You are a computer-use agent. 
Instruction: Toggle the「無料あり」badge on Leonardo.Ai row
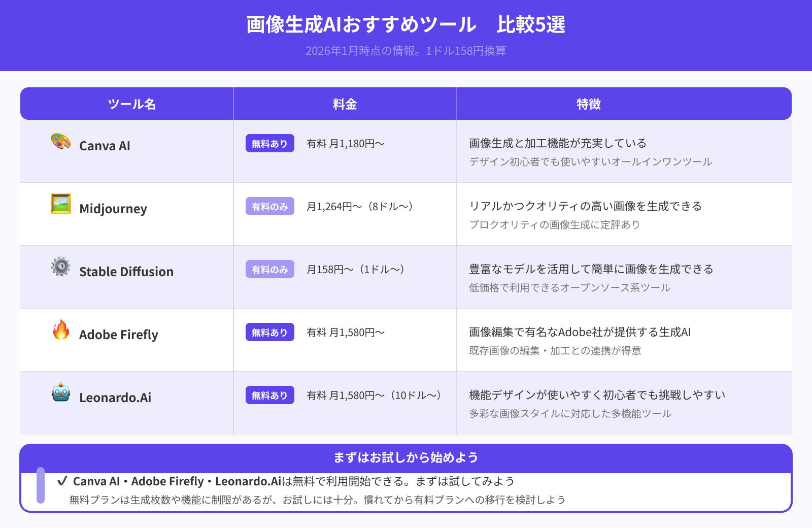[269, 395]
